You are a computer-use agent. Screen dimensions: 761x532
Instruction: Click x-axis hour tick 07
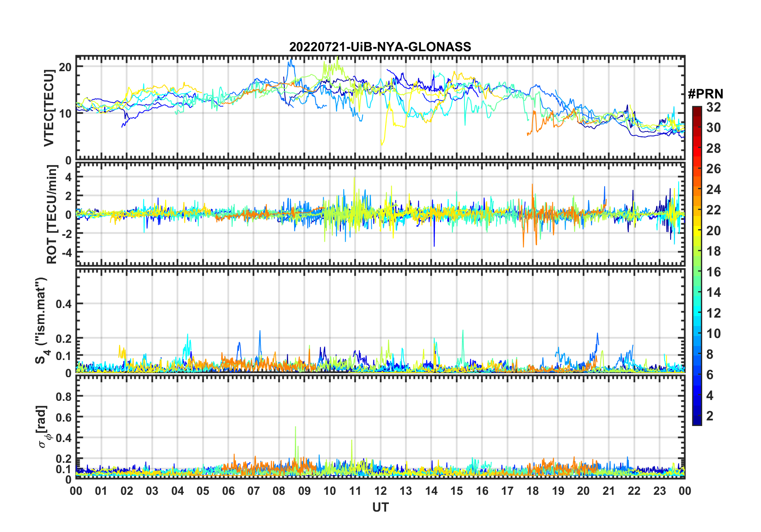(x=254, y=491)
